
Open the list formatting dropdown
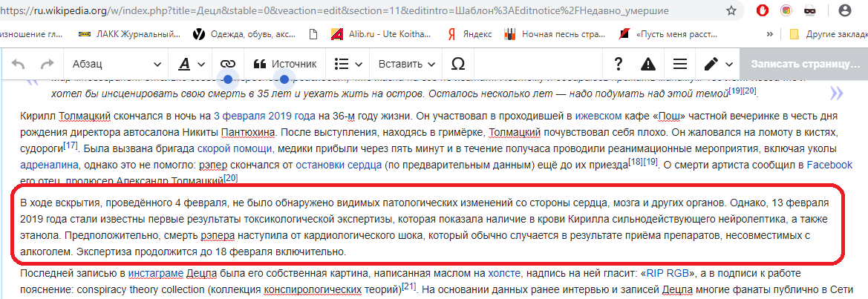[x=347, y=64]
